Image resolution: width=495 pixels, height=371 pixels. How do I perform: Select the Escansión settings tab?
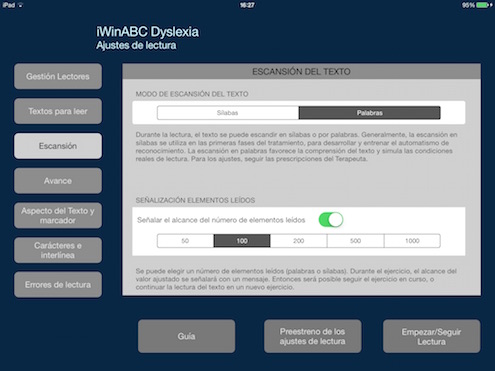[58, 146]
